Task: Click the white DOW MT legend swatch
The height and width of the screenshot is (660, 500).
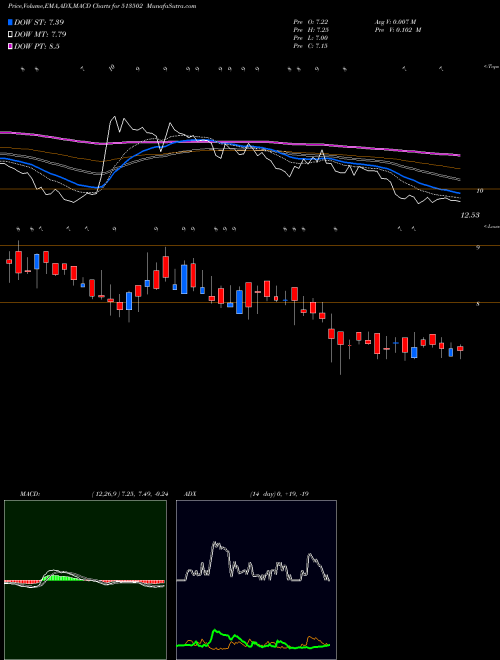Action: click(x=11, y=35)
